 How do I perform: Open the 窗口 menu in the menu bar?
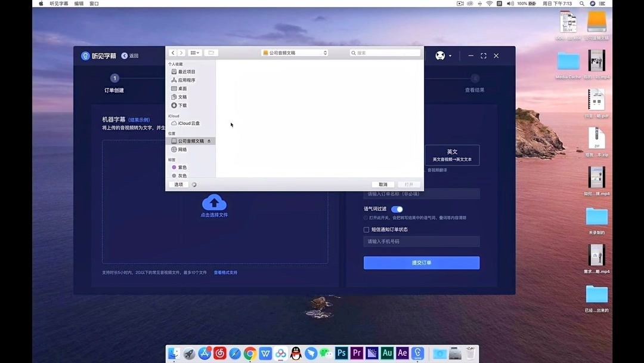(94, 3)
